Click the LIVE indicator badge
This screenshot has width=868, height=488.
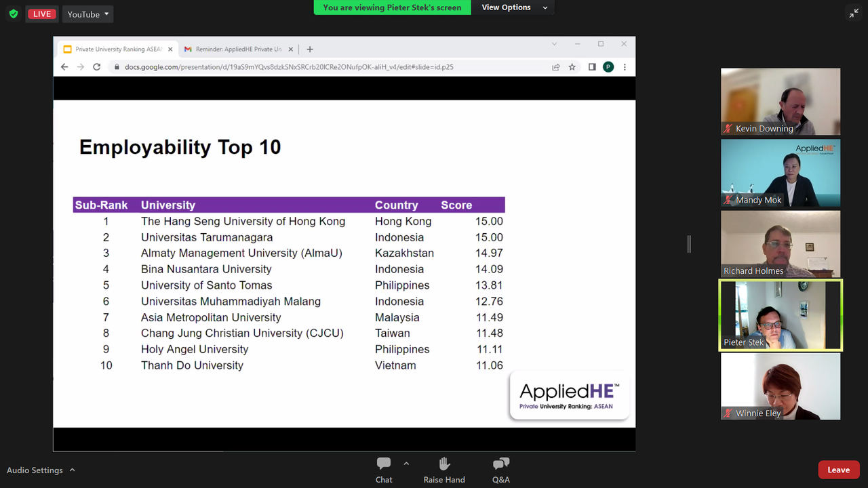(42, 14)
